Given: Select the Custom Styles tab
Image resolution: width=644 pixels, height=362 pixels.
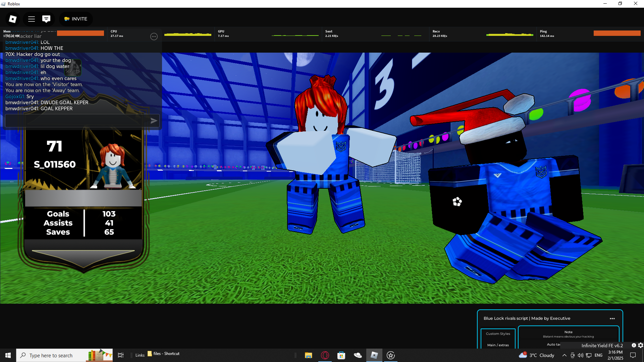Looking at the screenshot, I should pos(498,334).
